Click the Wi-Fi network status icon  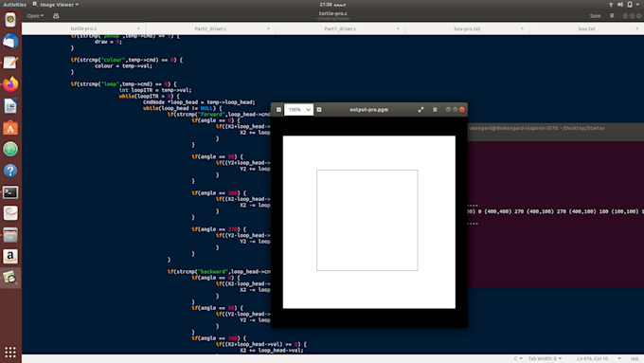coord(611,5)
